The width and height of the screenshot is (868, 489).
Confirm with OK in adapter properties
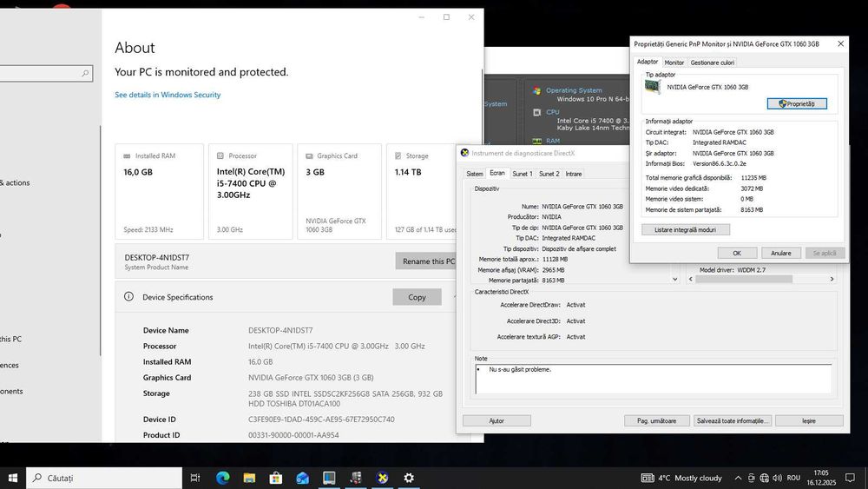(x=737, y=253)
